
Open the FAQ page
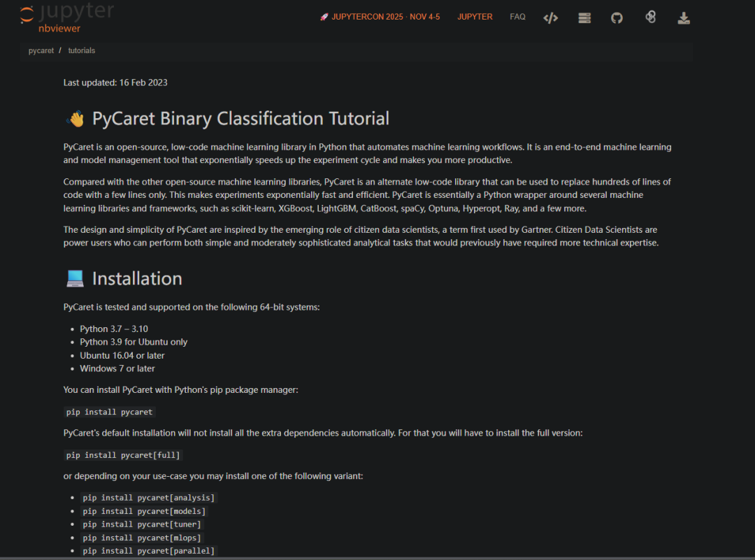pos(517,16)
